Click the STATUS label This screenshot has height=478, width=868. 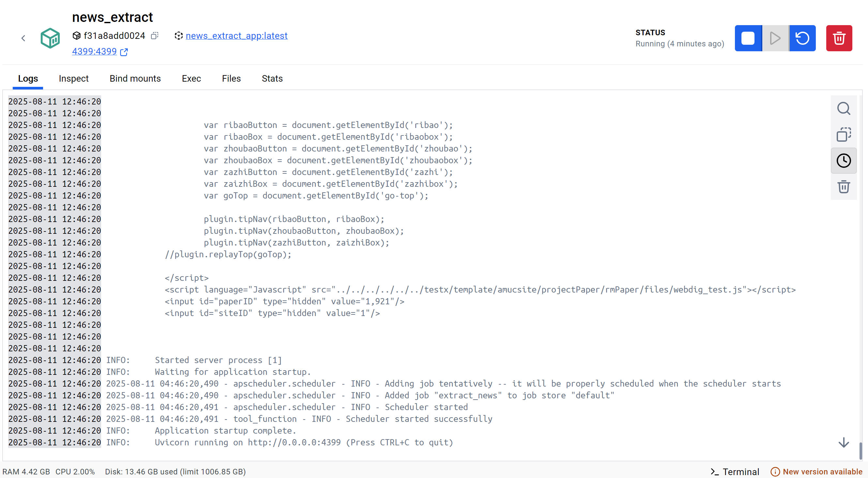point(650,33)
